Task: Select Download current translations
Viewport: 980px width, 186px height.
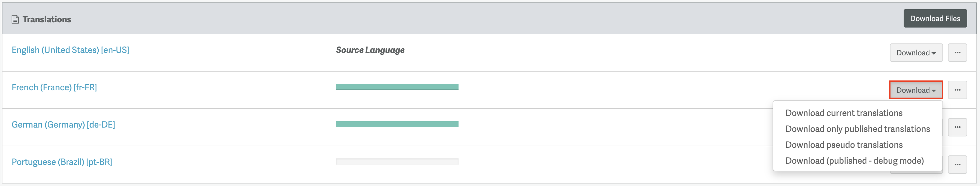Action: pyautogui.click(x=844, y=113)
